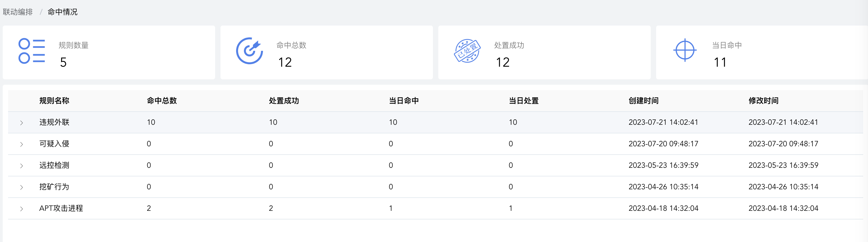Image resolution: width=868 pixels, height=242 pixels.
Task: Click the 命中总数 target arrow icon
Action: (249, 51)
